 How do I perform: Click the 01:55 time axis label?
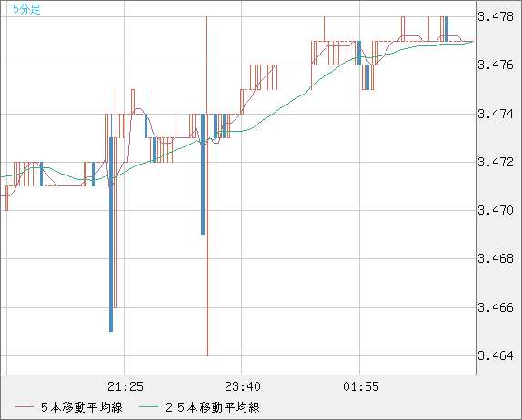361,386
